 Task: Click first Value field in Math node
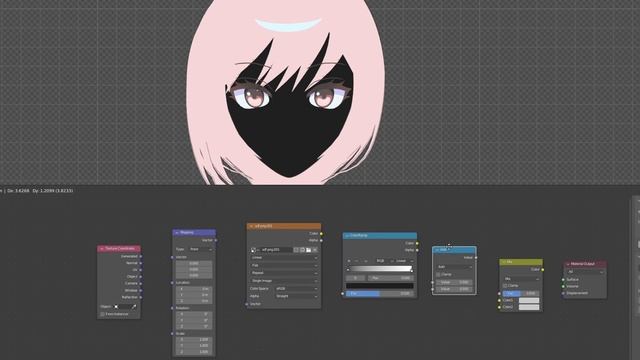point(455,282)
